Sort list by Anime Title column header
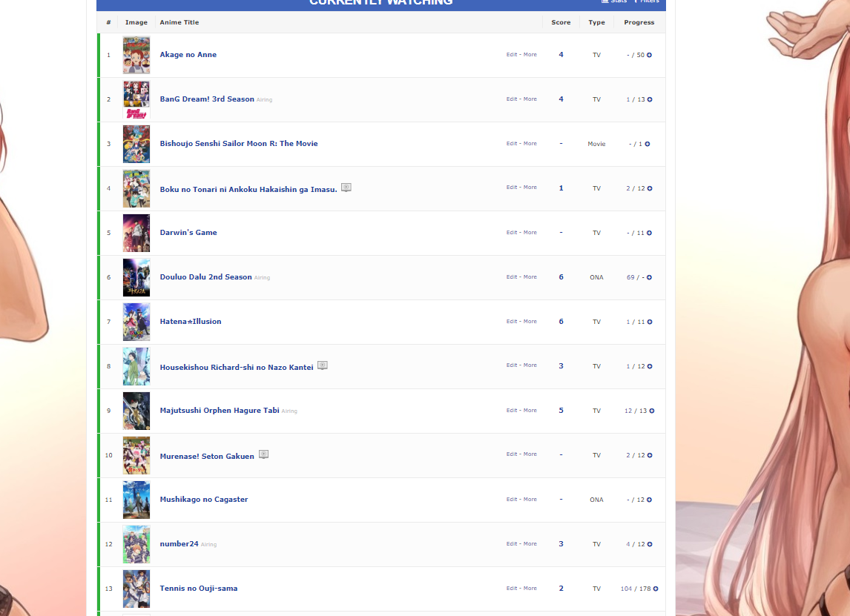The width and height of the screenshot is (850, 616). tap(179, 22)
